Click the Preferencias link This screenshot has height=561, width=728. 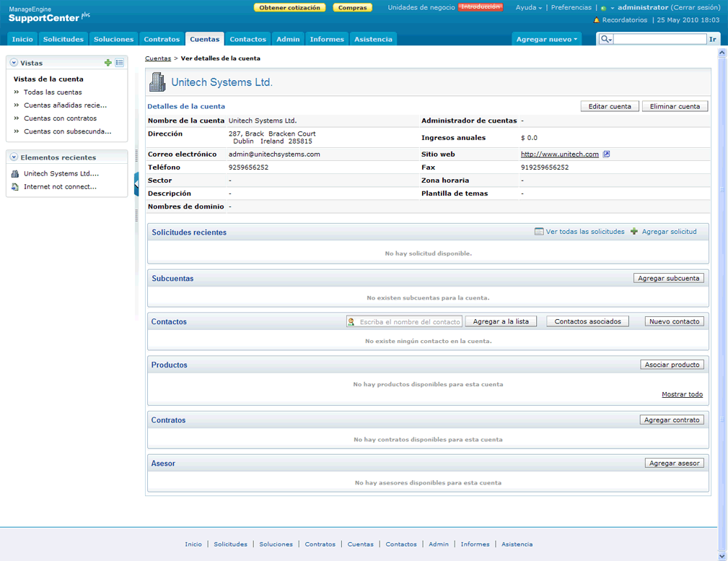tap(571, 7)
